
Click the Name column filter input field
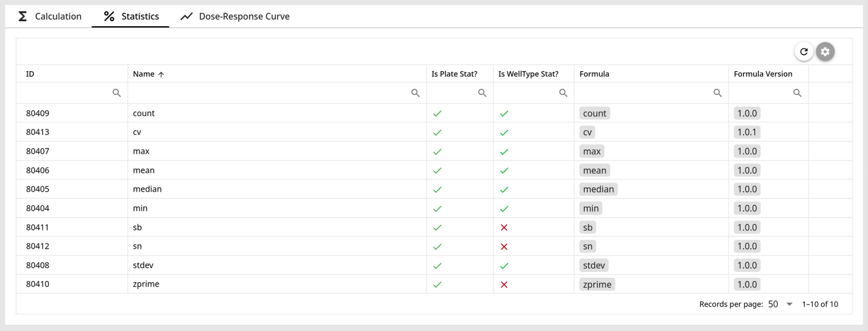(x=277, y=93)
